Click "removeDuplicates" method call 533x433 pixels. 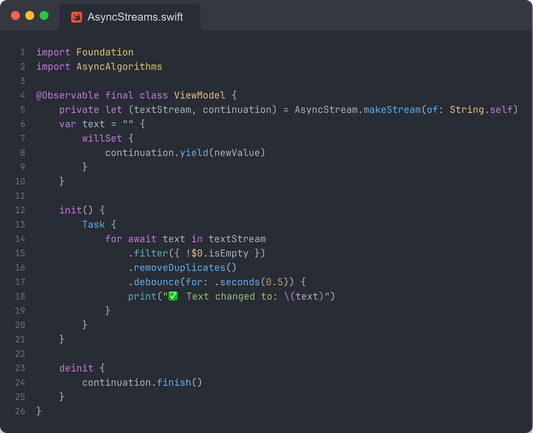179,268
